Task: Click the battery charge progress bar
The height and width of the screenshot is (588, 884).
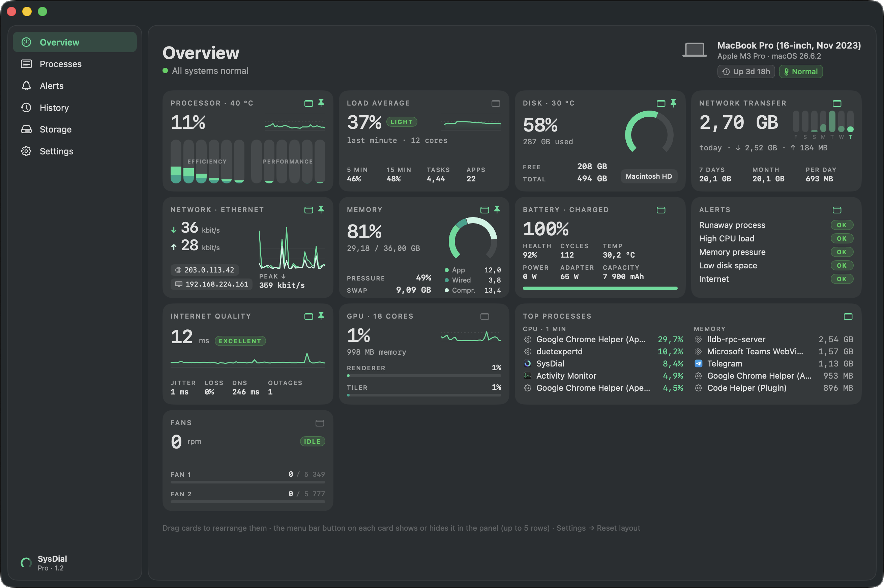Action: click(600, 288)
